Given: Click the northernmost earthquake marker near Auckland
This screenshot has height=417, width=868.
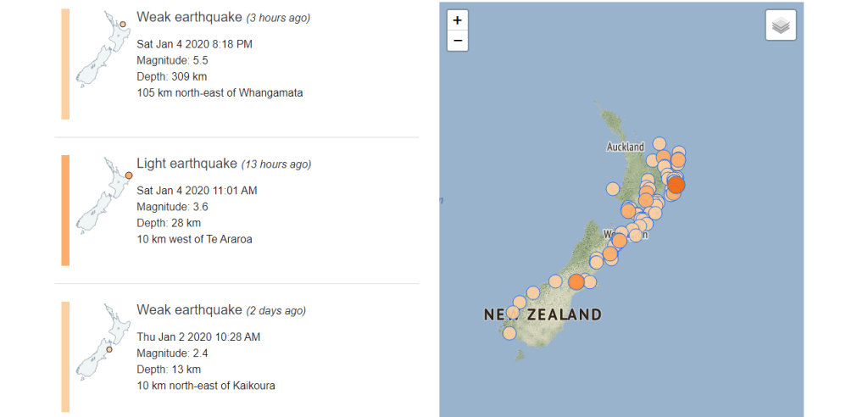Looking at the screenshot, I should 659,143.
